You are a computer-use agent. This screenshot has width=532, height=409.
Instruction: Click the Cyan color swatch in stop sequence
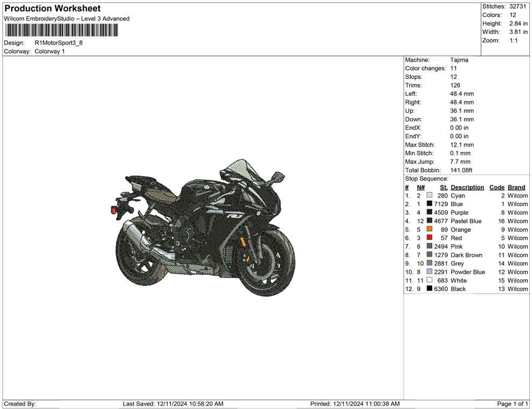coord(429,195)
